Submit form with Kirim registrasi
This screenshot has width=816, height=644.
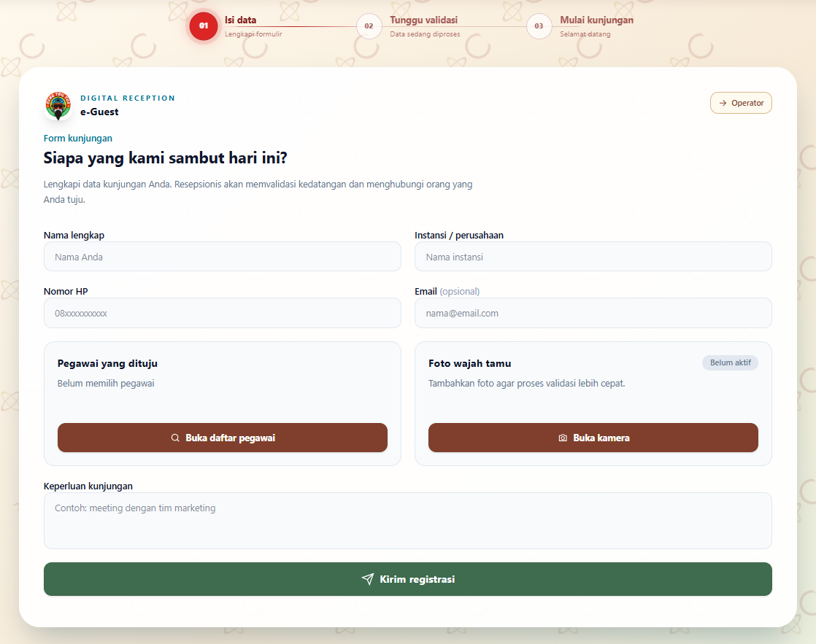click(408, 579)
